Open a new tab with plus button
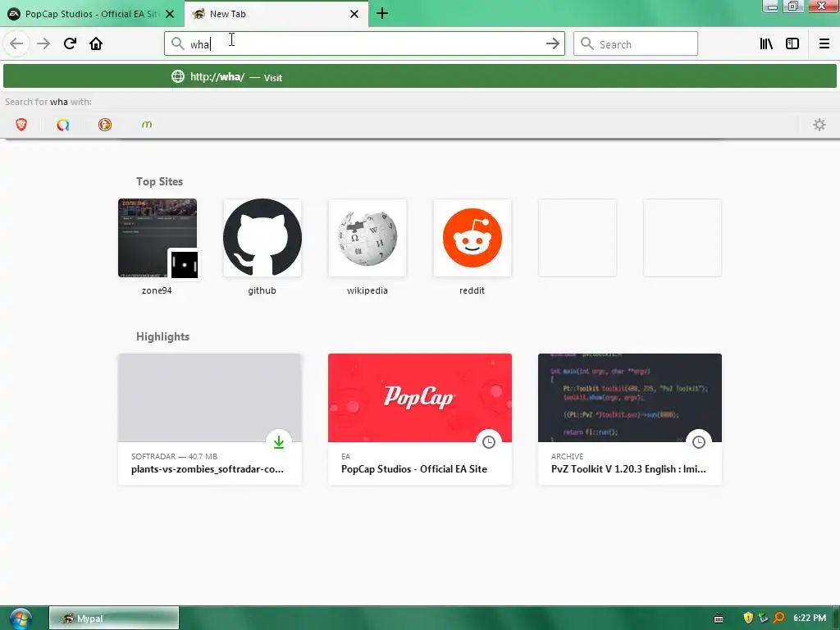Screen dimensions: 840x630 pos(382,13)
